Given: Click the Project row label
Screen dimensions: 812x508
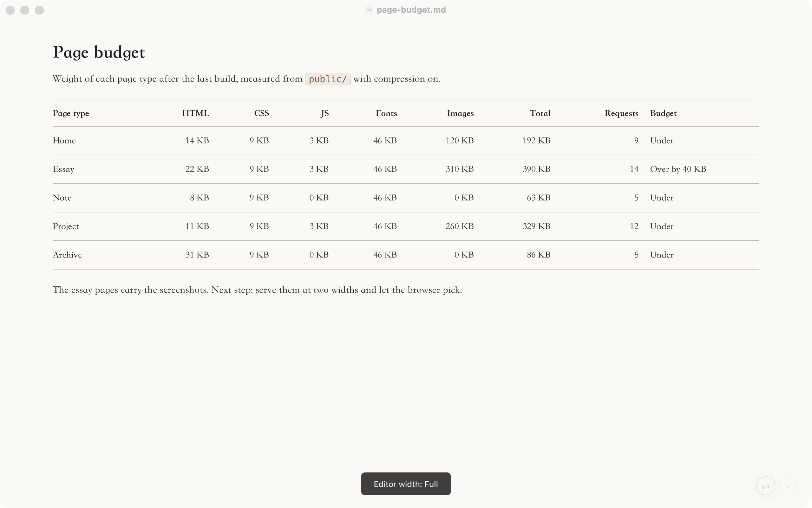Looking at the screenshot, I should pos(66,226).
